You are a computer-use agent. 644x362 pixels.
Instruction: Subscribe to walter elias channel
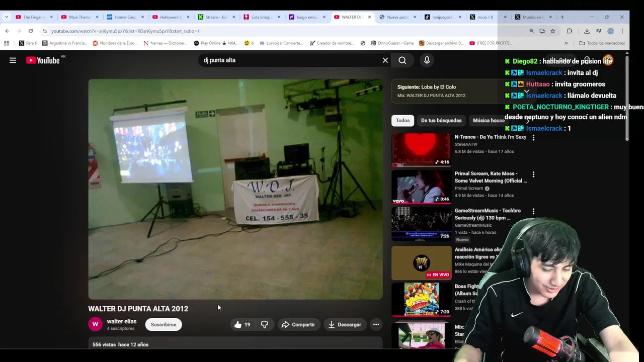(164, 325)
